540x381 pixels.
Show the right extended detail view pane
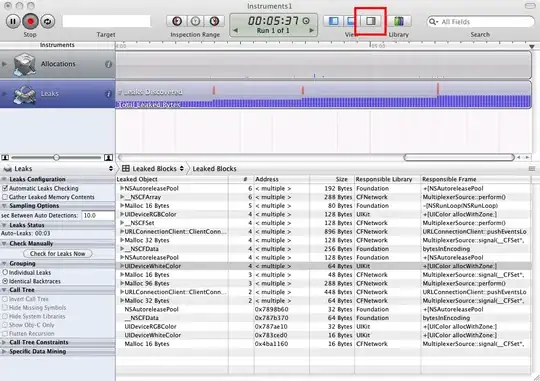371,21
